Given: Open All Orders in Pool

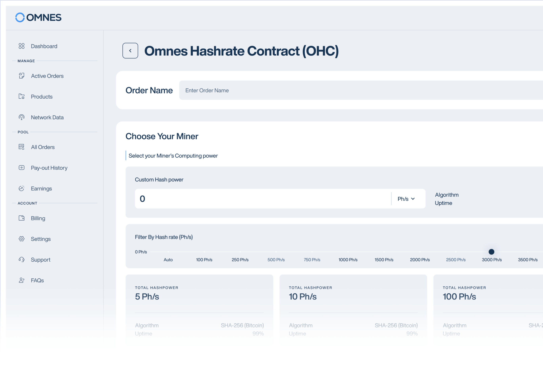Looking at the screenshot, I should pos(43,147).
